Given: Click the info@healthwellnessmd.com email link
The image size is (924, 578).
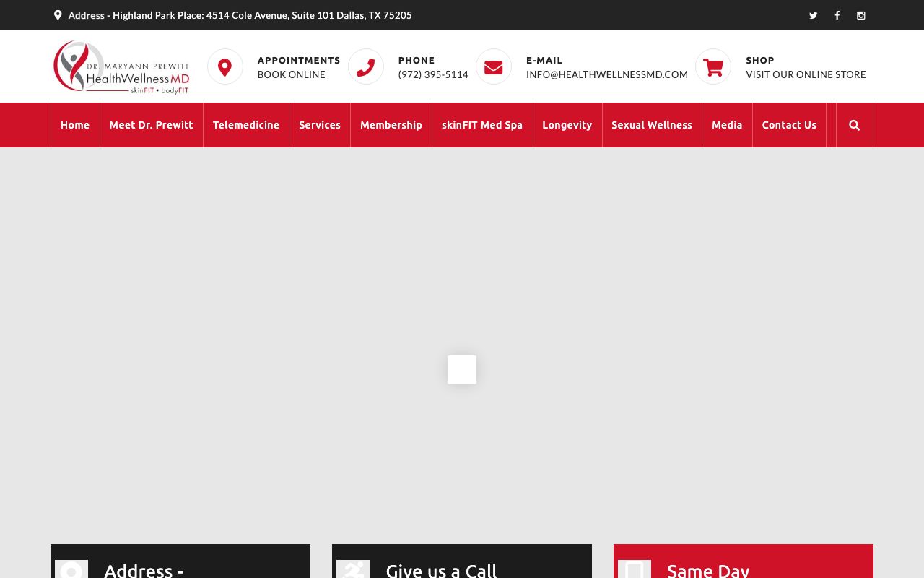Looking at the screenshot, I should point(606,74).
